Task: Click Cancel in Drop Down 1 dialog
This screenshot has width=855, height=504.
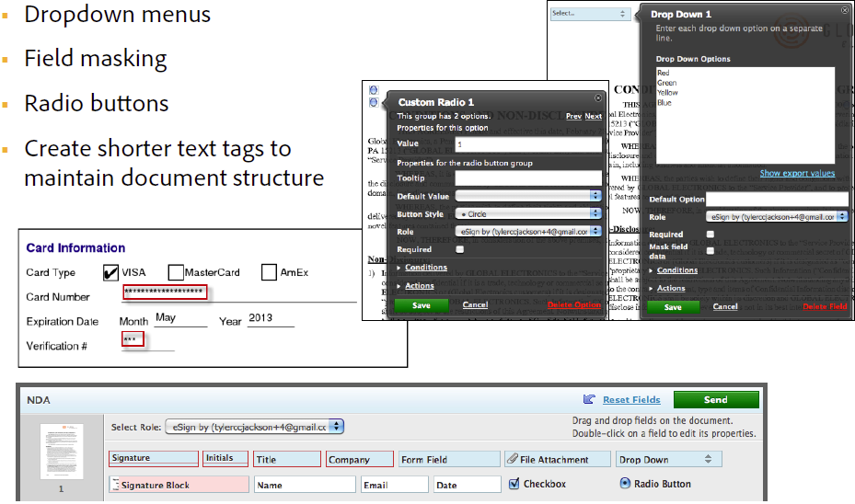Action: point(725,307)
